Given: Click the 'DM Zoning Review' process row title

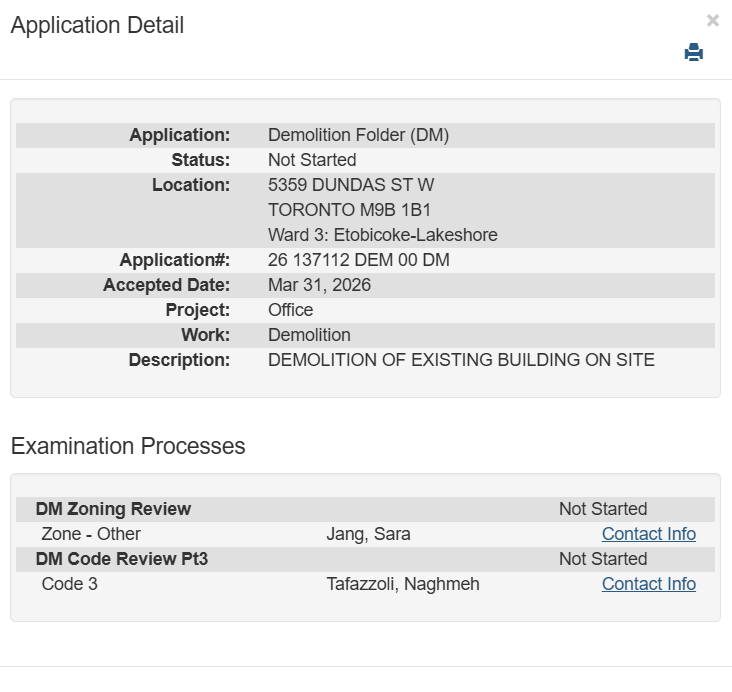Looking at the screenshot, I should tap(113, 509).
